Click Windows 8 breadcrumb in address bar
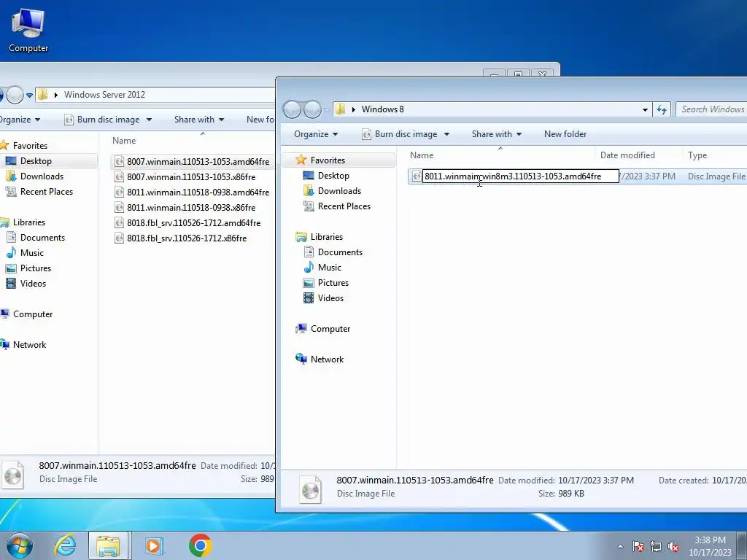 (x=382, y=109)
